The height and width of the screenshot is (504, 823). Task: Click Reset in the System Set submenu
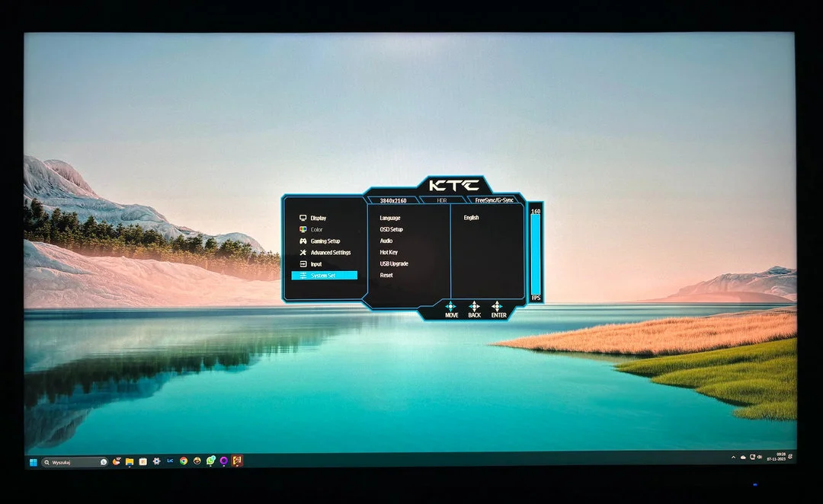click(386, 276)
